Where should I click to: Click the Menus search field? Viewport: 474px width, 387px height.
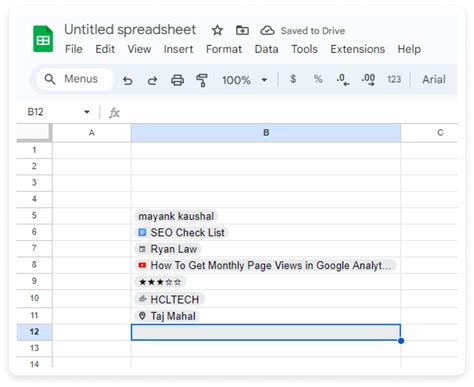tap(75, 79)
